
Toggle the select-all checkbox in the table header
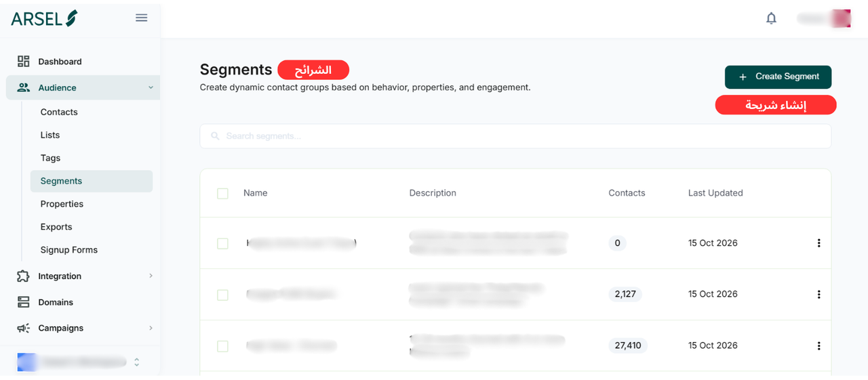point(222,194)
